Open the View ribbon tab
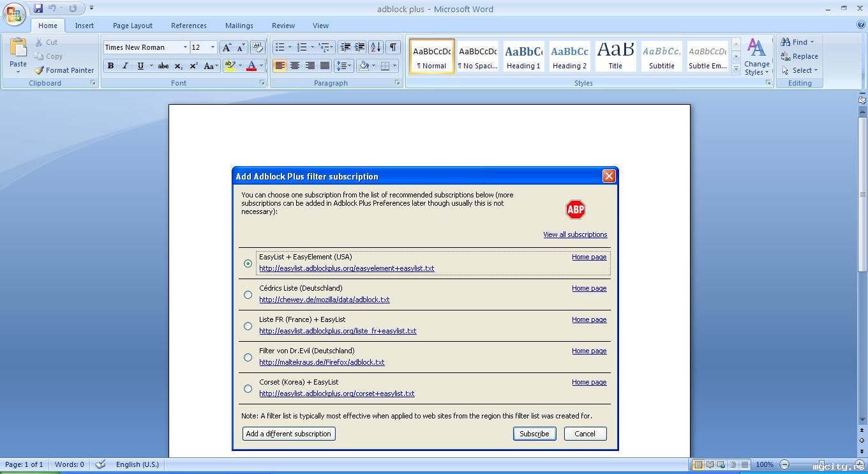Viewport: 868px width, 474px height. (320, 26)
